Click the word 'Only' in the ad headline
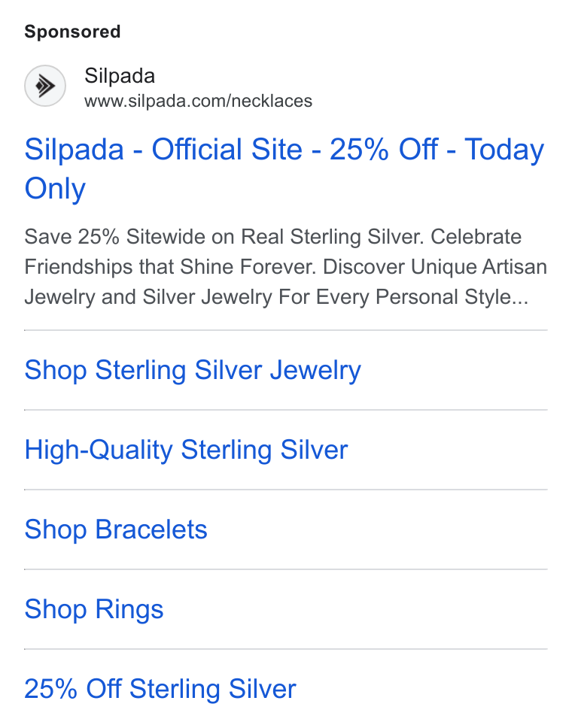 tap(55, 189)
